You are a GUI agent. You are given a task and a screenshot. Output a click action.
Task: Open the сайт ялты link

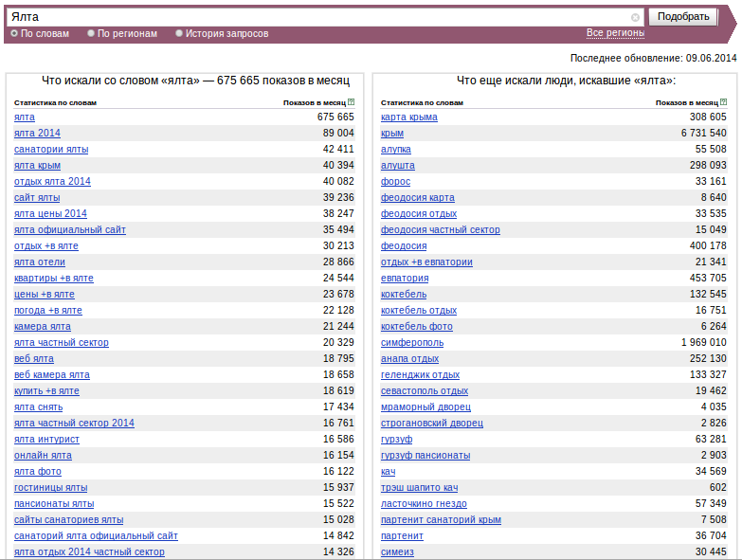[37, 197]
